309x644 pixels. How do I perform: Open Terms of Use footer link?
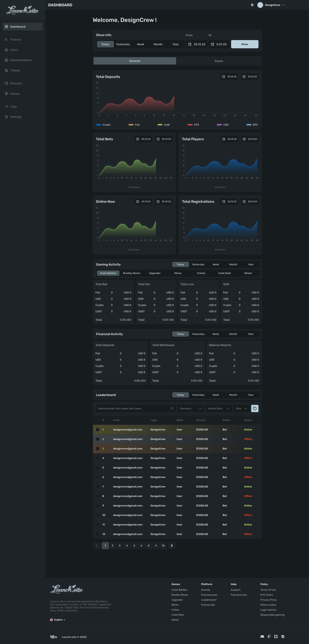(268, 590)
